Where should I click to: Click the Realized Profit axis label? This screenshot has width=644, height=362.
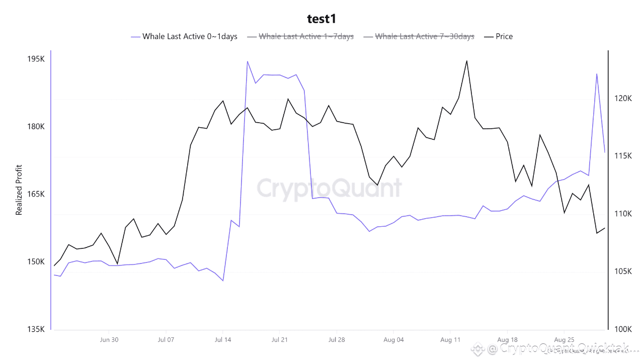(19, 190)
